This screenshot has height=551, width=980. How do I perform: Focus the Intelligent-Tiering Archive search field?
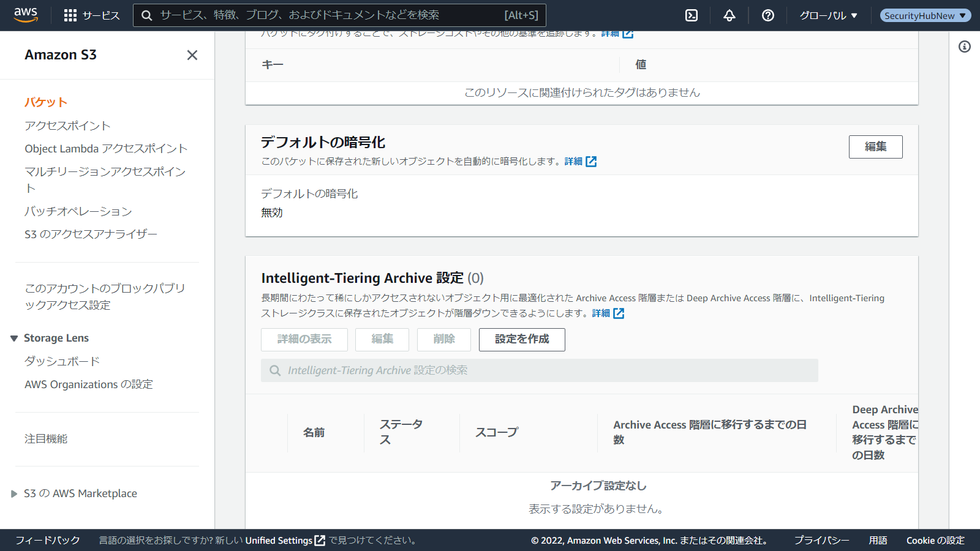[539, 370]
